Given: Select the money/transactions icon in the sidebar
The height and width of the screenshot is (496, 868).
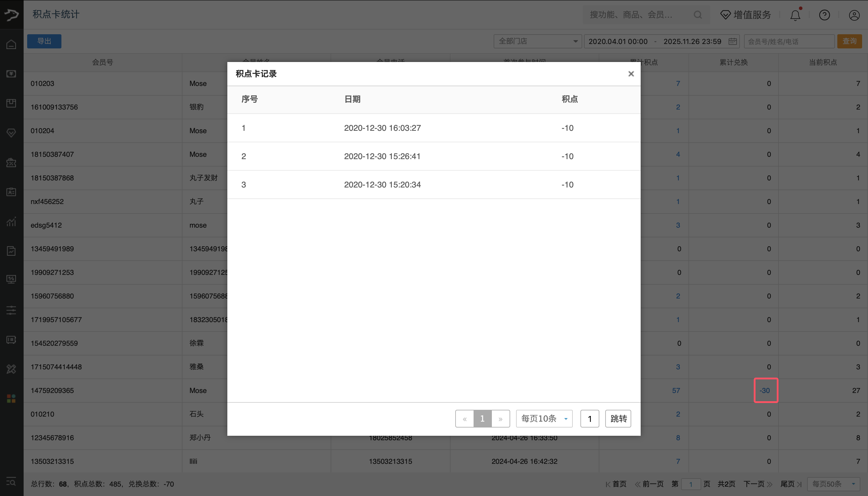Looking at the screenshot, I should [x=11, y=74].
